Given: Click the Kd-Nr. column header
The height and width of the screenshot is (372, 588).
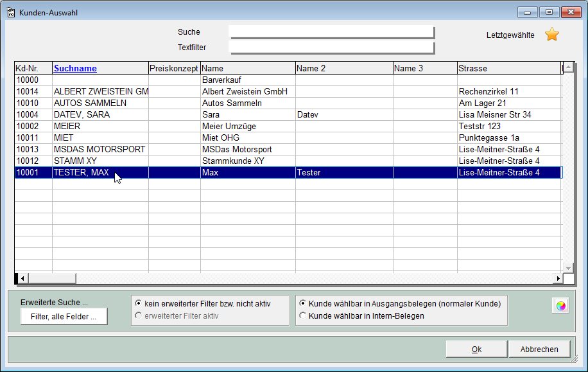Looking at the screenshot, I should pyautogui.click(x=33, y=68).
